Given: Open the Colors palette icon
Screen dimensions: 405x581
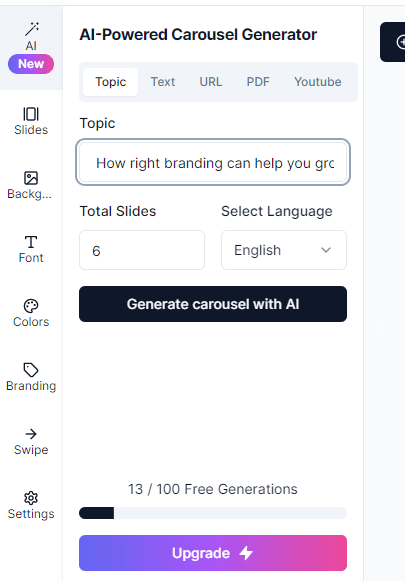Looking at the screenshot, I should point(31,306).
